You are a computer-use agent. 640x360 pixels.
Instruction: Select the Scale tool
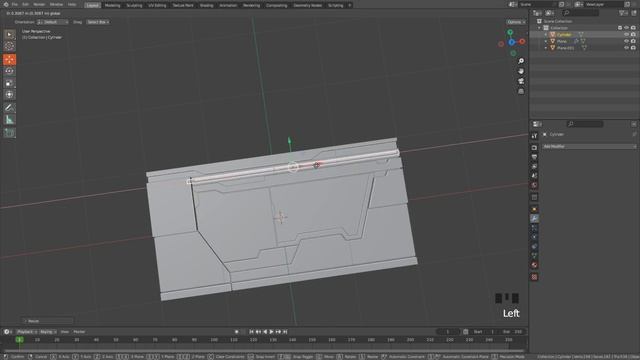click(9, 83)
